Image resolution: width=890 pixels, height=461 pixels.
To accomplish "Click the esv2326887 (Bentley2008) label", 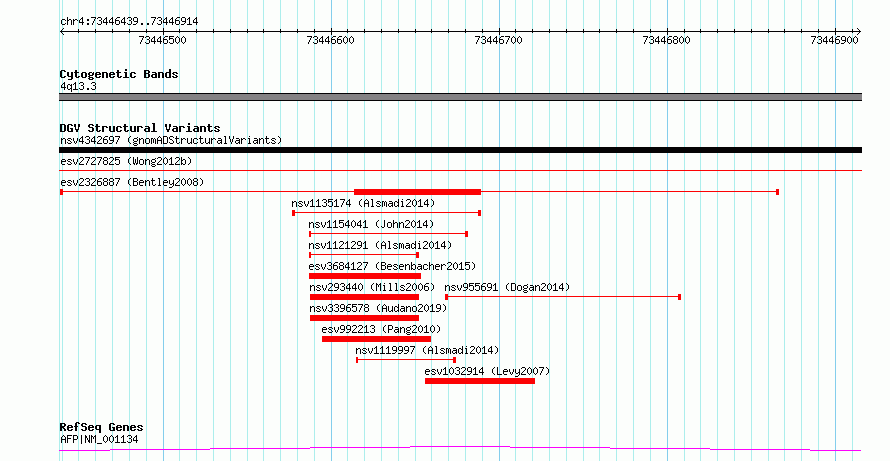I will click(132, 183).
